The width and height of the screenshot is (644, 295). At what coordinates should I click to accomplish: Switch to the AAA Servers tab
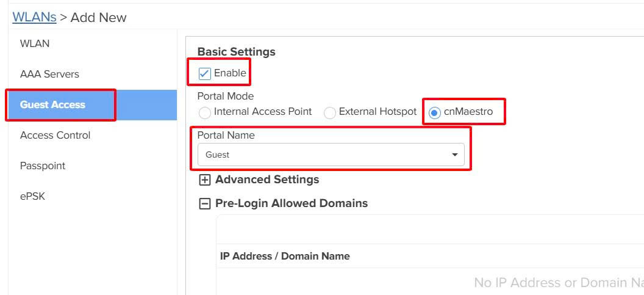(x=49, y=75)
